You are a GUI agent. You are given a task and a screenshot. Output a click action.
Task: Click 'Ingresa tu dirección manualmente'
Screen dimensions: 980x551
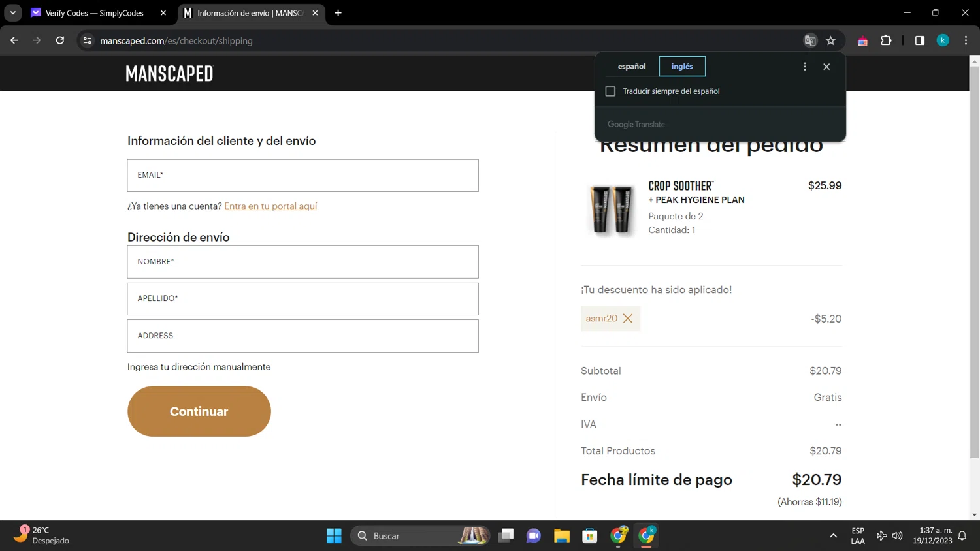coord(199,367)
